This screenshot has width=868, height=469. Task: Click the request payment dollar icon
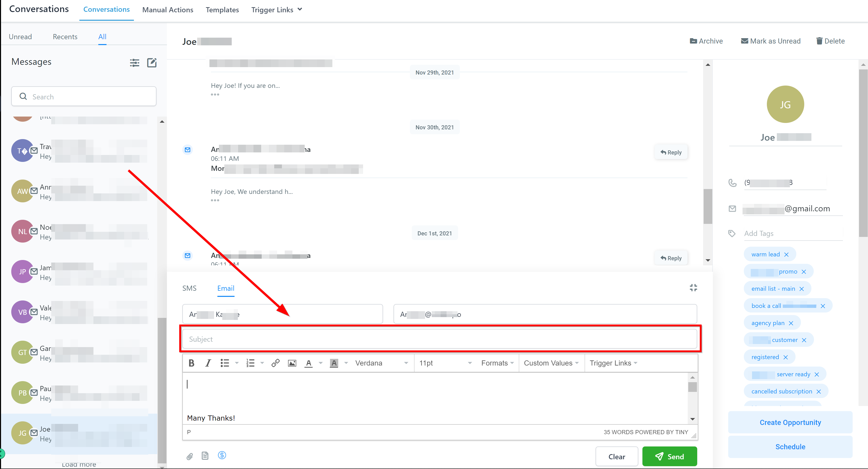[x=222, y=455]
